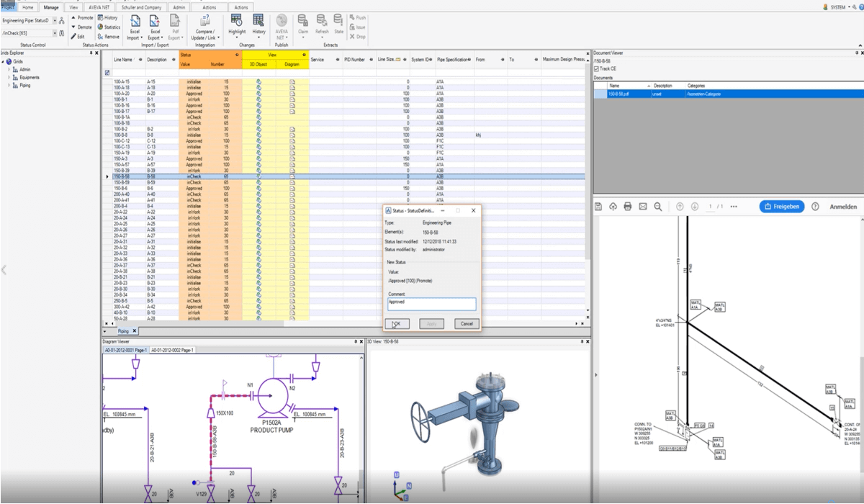The width and height of the screenshot is (864, 504).
Task: Click the blue Freigeben share button
Action: coord(782,207)
